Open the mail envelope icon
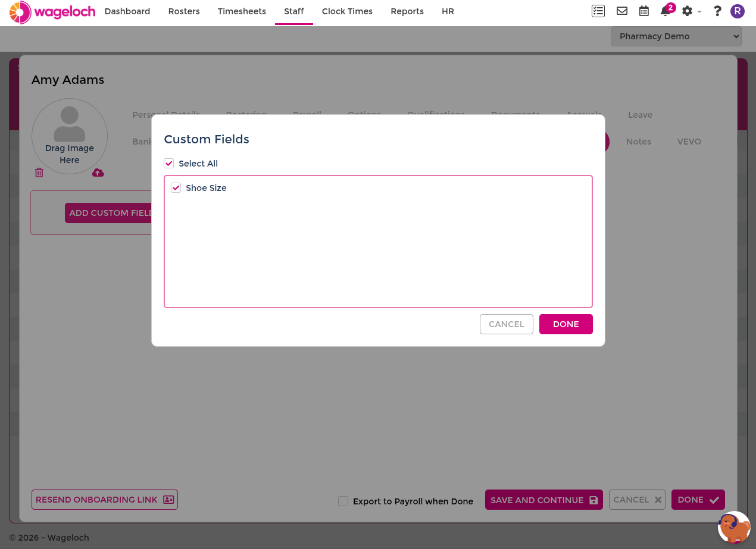The width and height of the screenshot is (756, 549). tap(622, 11)
